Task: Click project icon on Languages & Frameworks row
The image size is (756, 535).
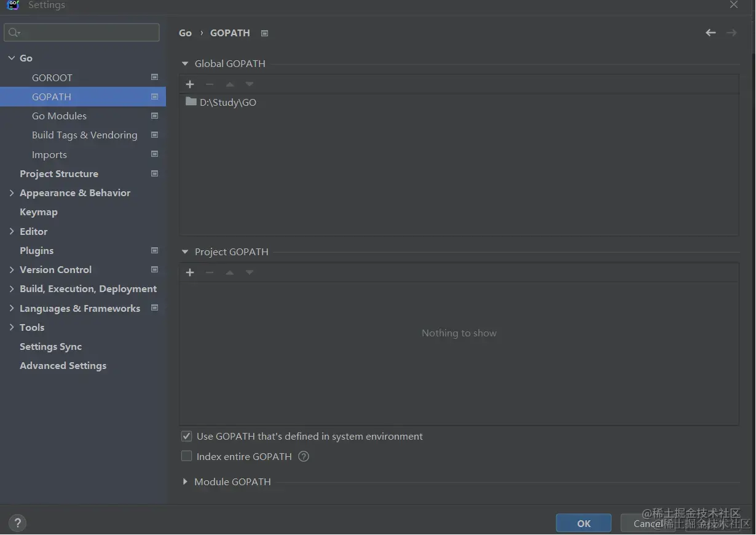Action: click(x=154, y=308)
